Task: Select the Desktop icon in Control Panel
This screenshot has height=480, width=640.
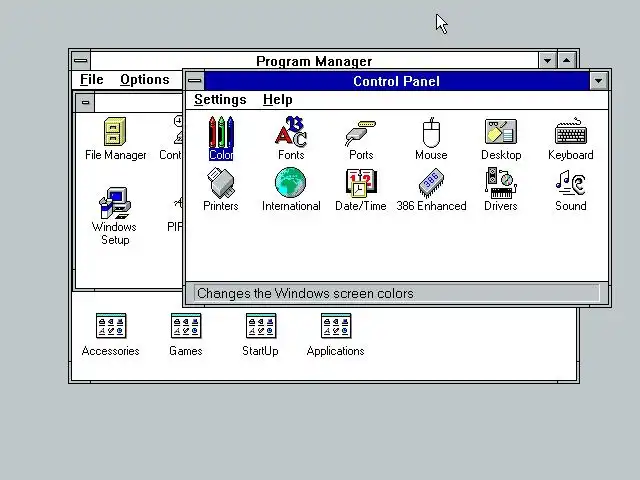Action: point(501,139)
